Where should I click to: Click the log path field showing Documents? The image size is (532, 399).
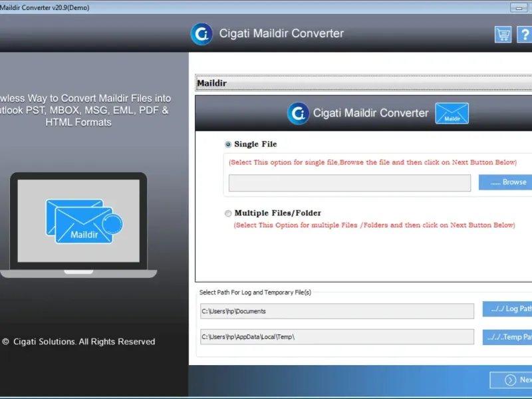click(x=337, y=311)
